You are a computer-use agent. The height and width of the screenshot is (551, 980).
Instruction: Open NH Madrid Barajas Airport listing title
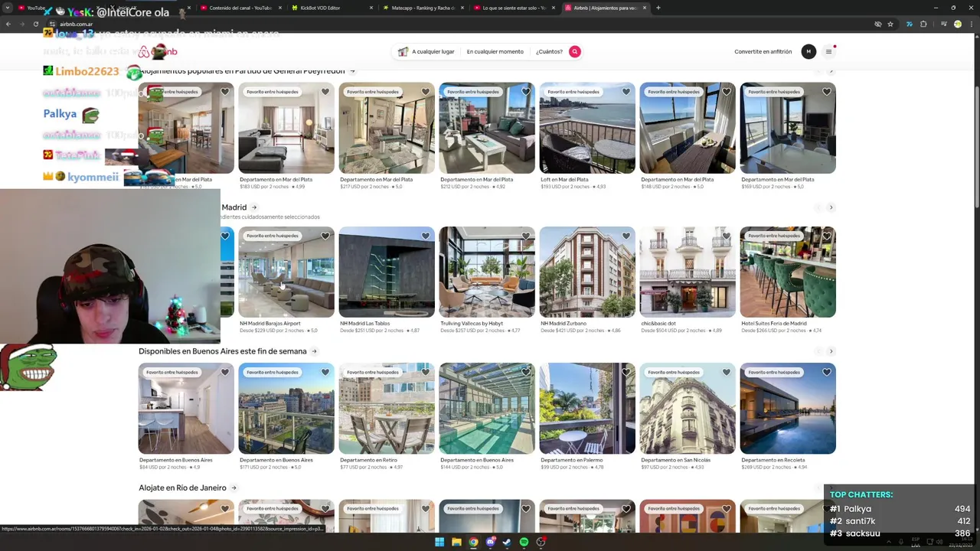(x=270, y=324)
